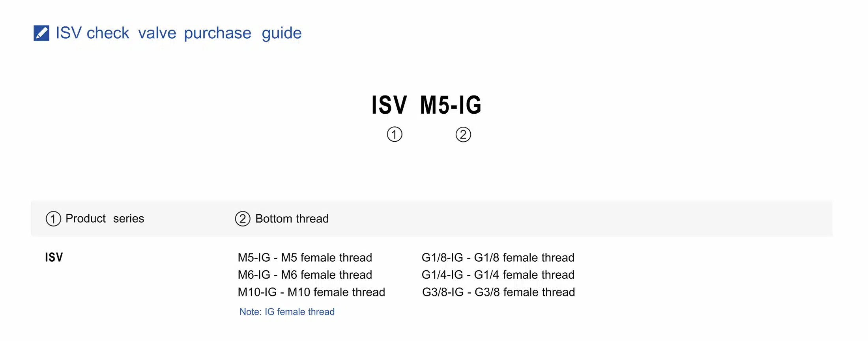868x341 pixels.
Task: Pick G3/8-IG - G3/8 female thread option
Action: [498, 292]
